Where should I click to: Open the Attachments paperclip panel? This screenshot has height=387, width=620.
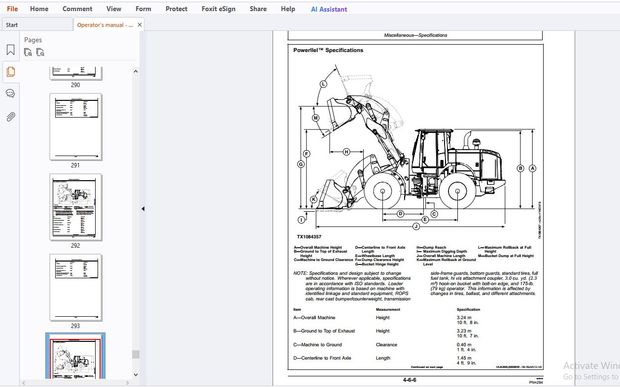click(x=11, y=117)
